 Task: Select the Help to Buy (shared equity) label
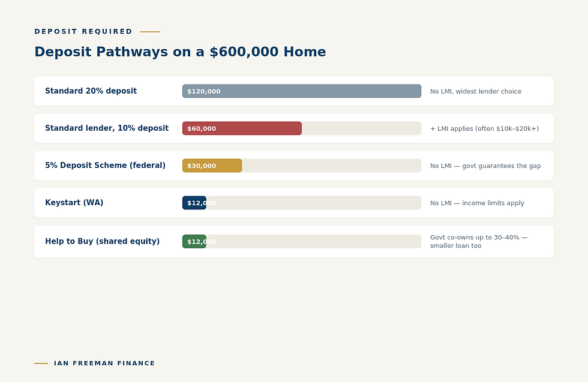[x=103, y=242]
